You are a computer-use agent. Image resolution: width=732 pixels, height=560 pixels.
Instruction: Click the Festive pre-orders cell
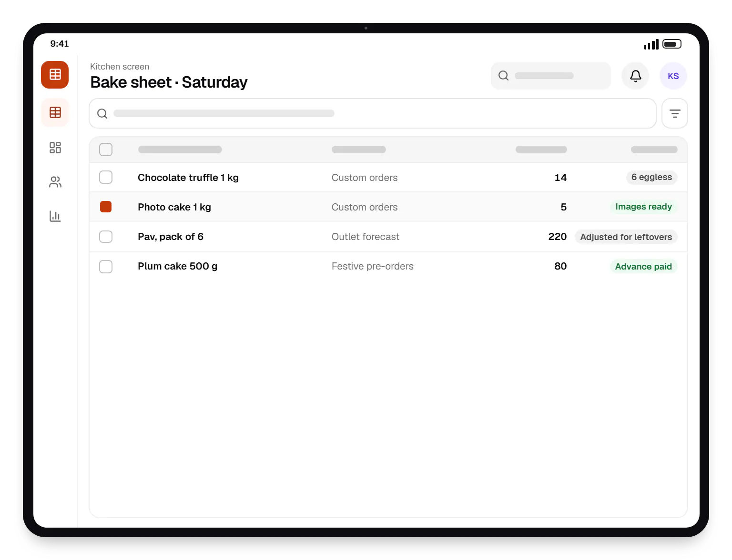[x=373, y=266]
